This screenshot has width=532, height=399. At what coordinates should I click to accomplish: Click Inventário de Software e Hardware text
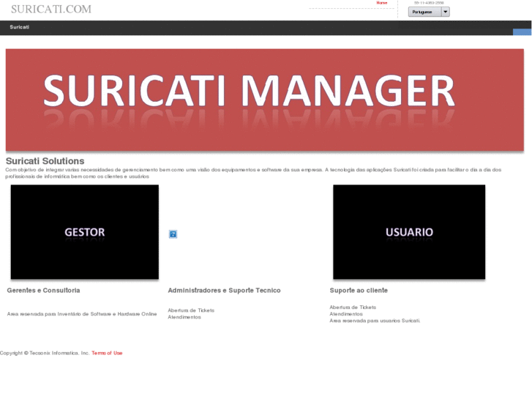click(82, 314)
